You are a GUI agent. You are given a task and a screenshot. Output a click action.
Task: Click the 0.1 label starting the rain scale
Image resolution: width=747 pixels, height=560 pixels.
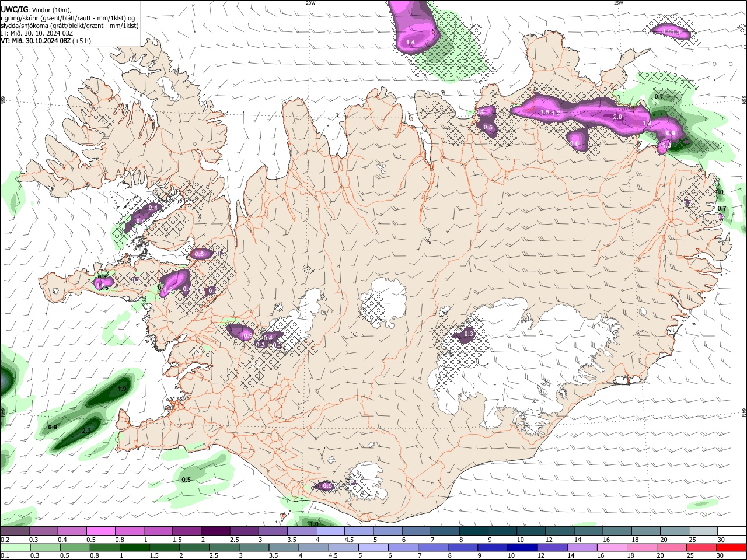pos(5,556)
